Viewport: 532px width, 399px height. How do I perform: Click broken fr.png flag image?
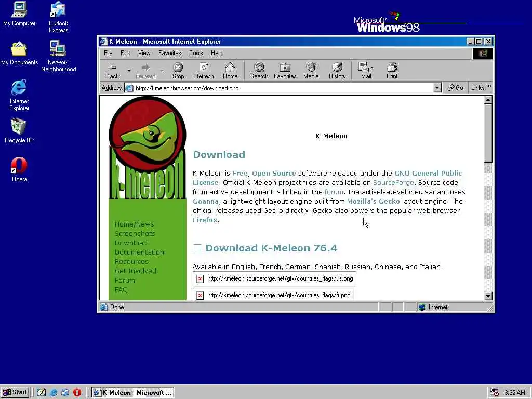[x=273, y=294]
